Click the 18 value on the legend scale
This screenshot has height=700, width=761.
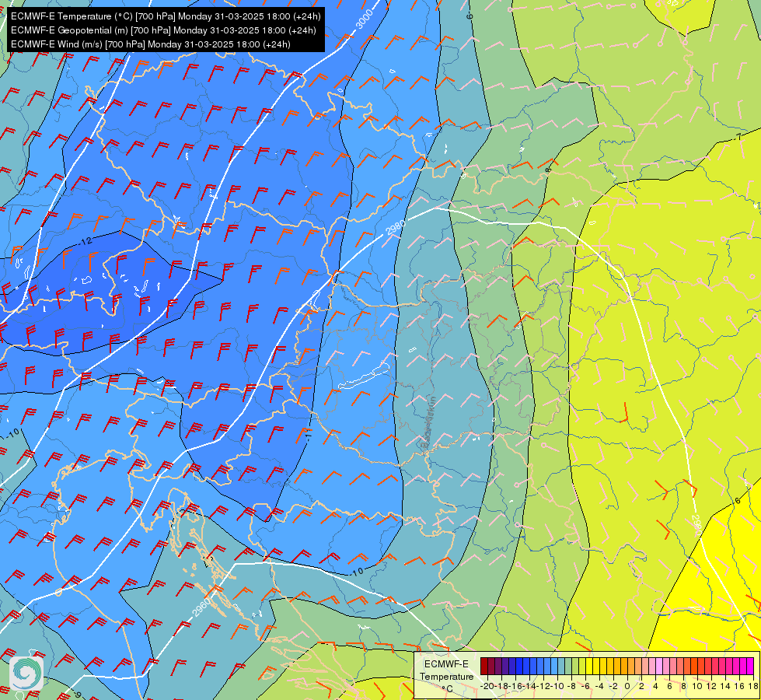pos(753,687)
